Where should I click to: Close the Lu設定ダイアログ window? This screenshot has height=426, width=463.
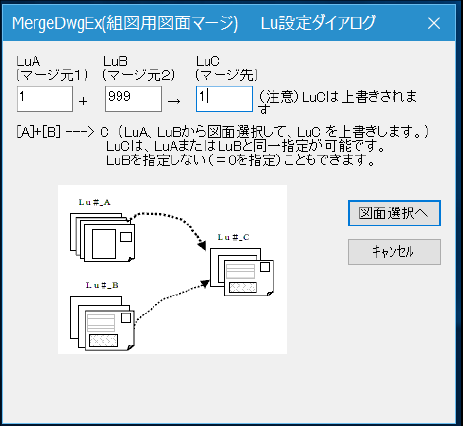(x=434, y=23)
